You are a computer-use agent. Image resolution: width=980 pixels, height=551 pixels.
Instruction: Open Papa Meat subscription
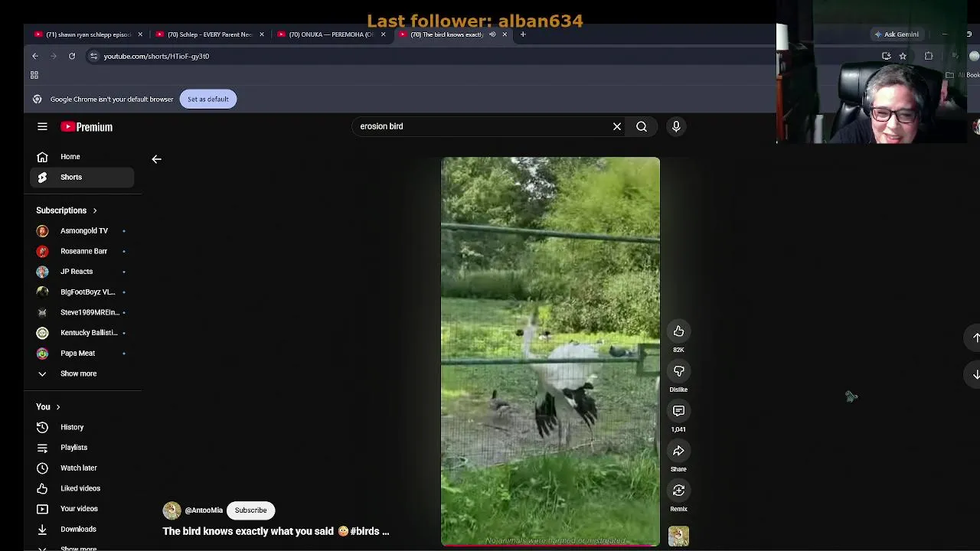tap(83, 354)
